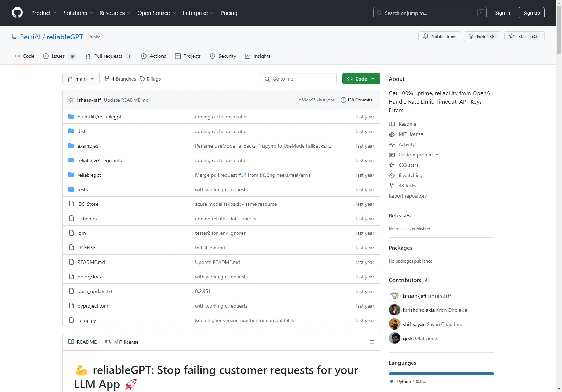Click the commit hash d66db95
The image size is (562, 392).
pyautogui.click(x=307, y=100)
